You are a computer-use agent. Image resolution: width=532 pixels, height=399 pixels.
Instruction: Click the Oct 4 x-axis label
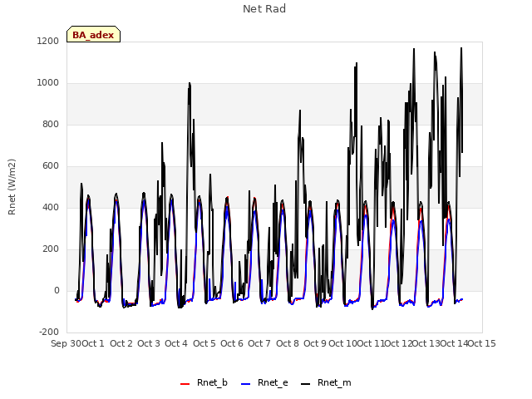click(176, 343)
